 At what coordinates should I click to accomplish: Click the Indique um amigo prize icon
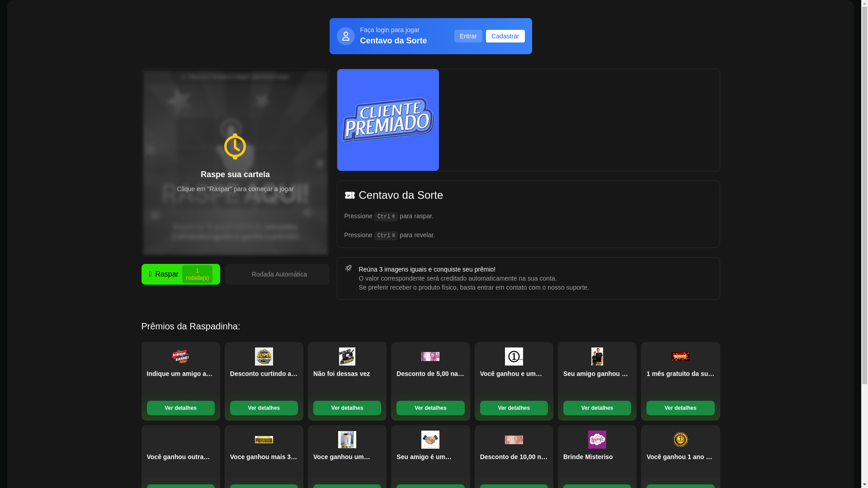tap(180, 357)
